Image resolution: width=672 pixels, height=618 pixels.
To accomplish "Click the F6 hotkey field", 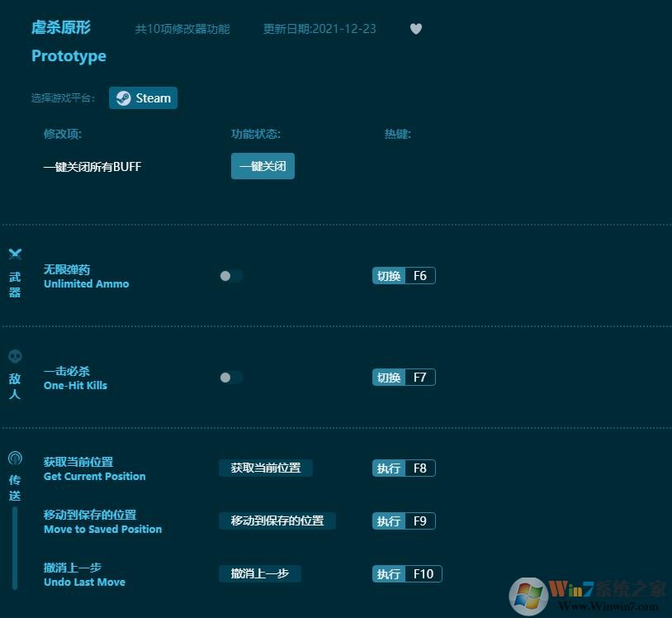I will click(420, 276).
